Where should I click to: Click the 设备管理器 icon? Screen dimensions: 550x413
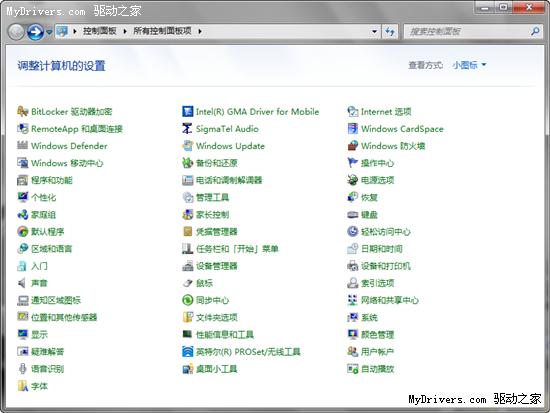pyautogui.click(x=188, y=266)
